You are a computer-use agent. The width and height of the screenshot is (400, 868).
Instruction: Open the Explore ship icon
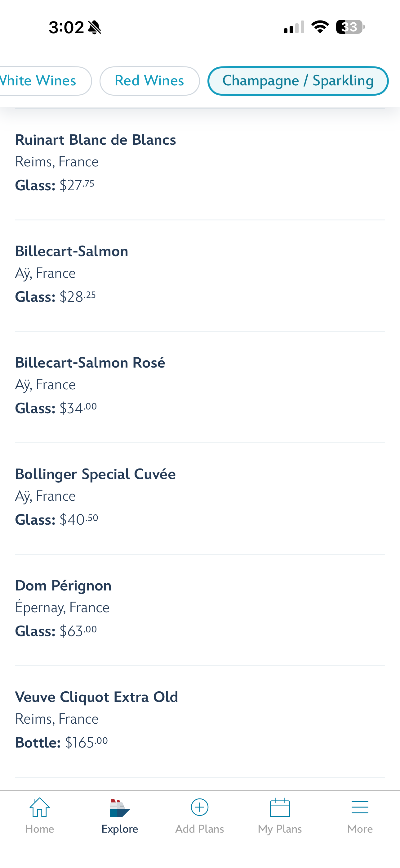coord(119,808)
